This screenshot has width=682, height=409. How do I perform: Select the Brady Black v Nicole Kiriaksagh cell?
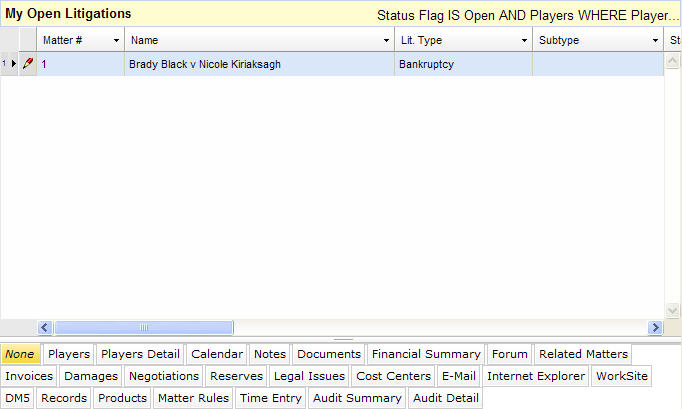pyautogui.click(x=260, y=64)
